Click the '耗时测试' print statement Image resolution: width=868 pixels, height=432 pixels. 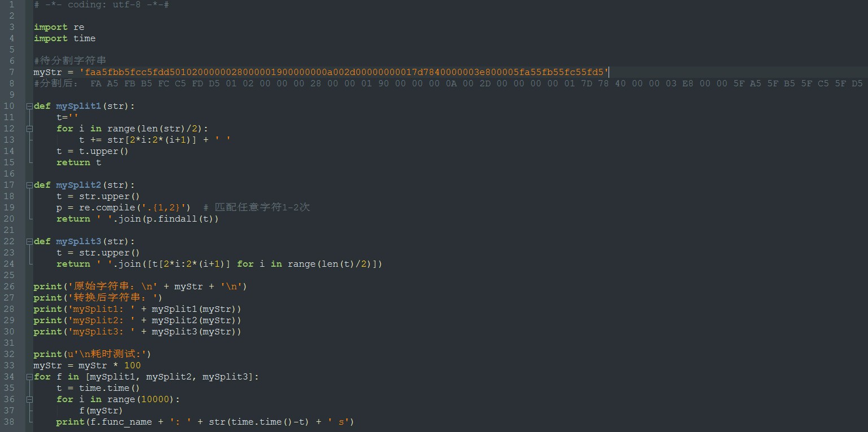pyautogui.click(x=92, y=354)
